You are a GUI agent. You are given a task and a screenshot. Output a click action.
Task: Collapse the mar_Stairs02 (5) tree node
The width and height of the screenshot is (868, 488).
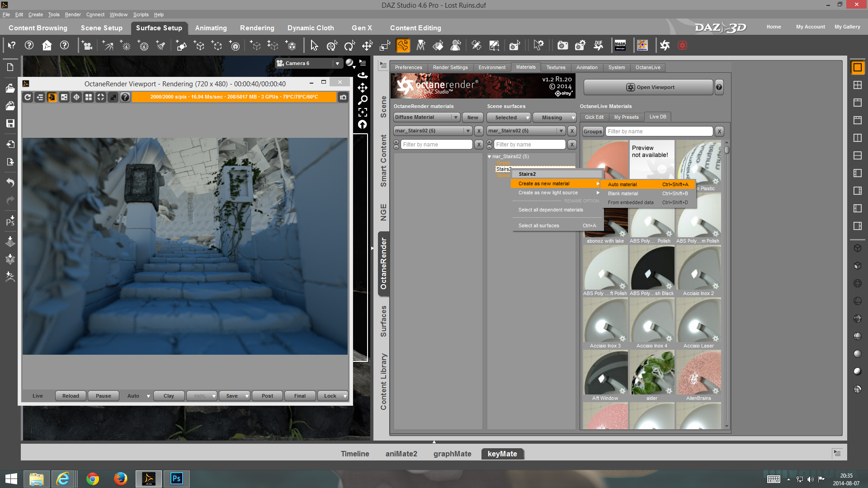[x=489, y=156]
